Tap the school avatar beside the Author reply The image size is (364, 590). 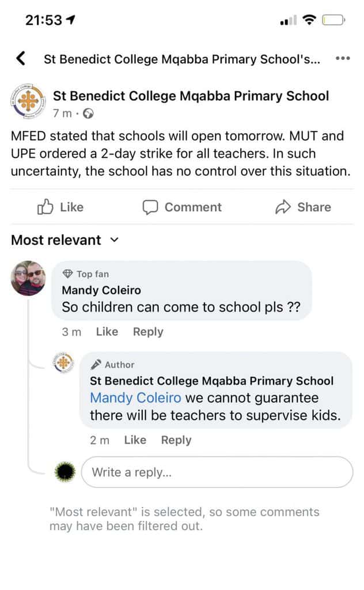(64, 362)
